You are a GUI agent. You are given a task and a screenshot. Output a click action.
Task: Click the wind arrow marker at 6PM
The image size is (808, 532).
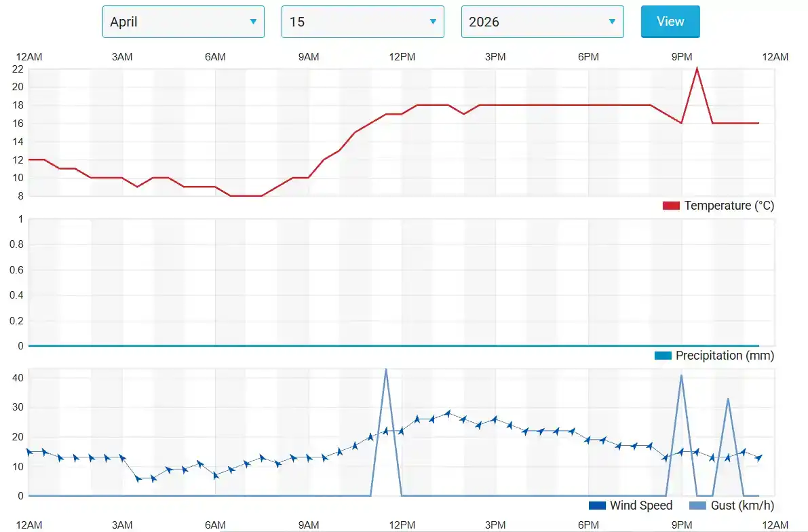point(588,440)
